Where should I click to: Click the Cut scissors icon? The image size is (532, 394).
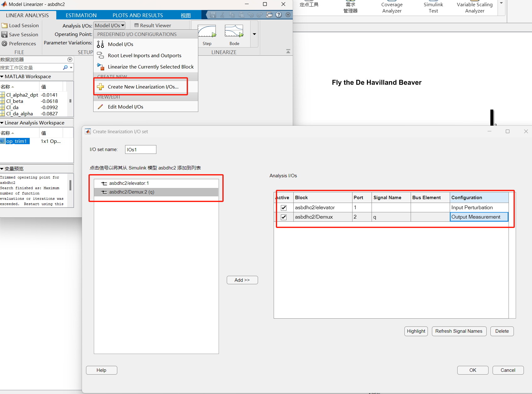(222, 15)
